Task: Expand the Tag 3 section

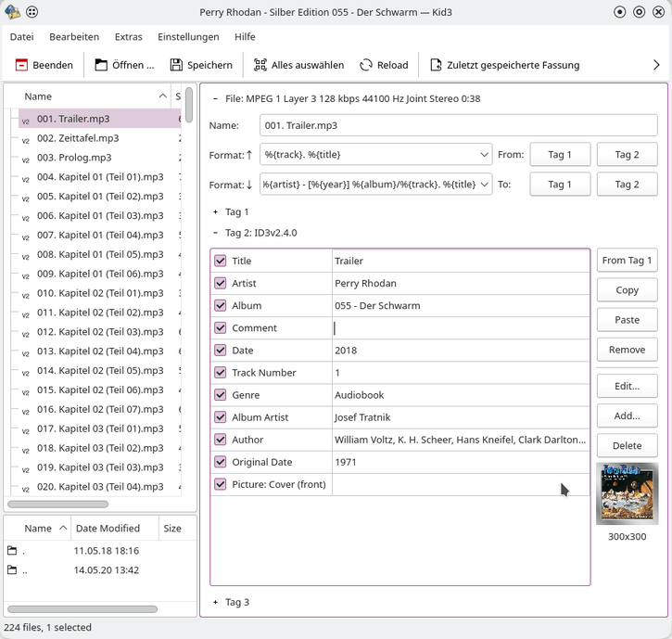Action: [x=216, y=602]
